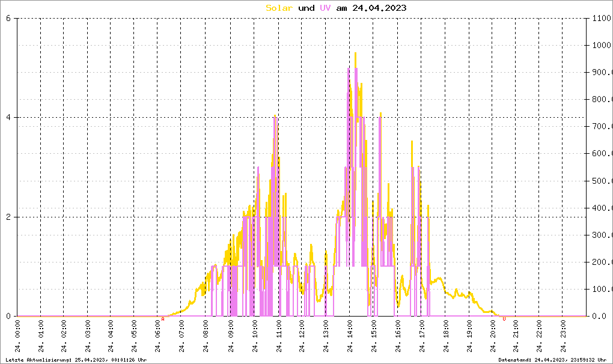613x364 pixels.
Task: Click right axis label '600.0'
Action: (602, 154)
